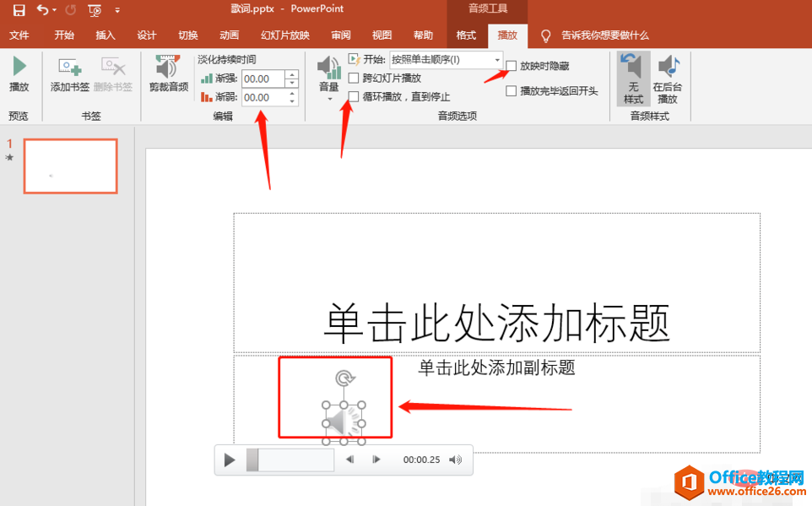Select the 播放 ribbon tab
Image resolution: width=812 pixels, height=506 pixels.
[507, 35]
